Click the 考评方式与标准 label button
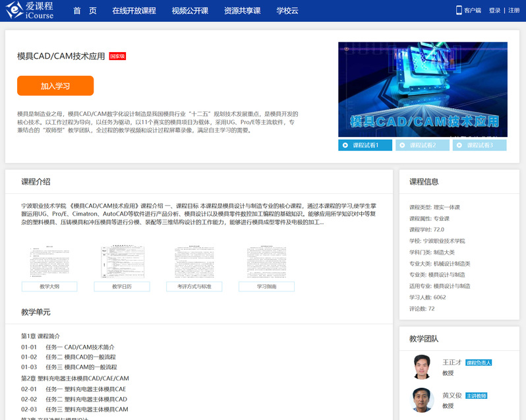 194,287
